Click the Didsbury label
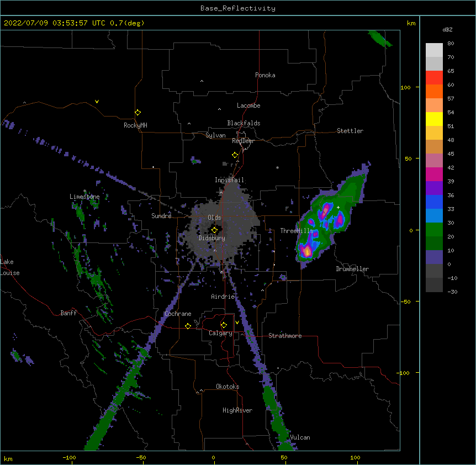Viewport: 476px width, 465px height. 212,238
